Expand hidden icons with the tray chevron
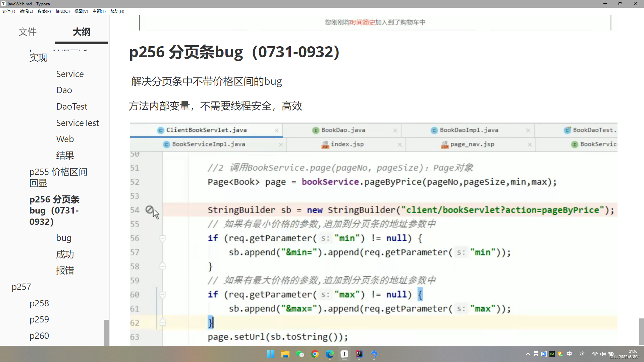644x362 pixels. pos(528,354)
